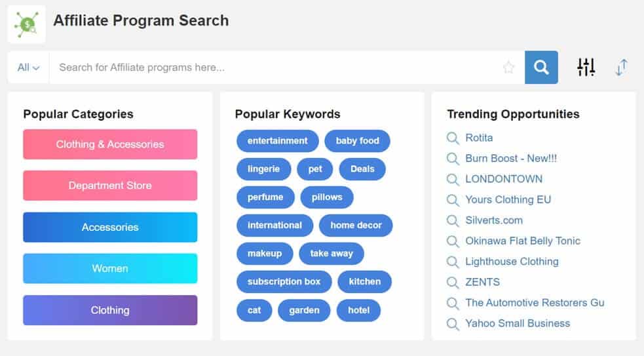644x356 pixels.
Task: Click the magnifier icon beside Rotita
Action: click(453, 138)
